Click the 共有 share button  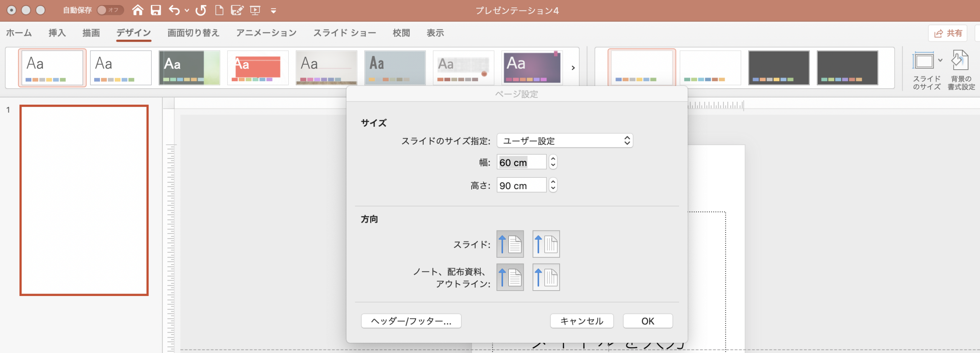pos(947,33)
